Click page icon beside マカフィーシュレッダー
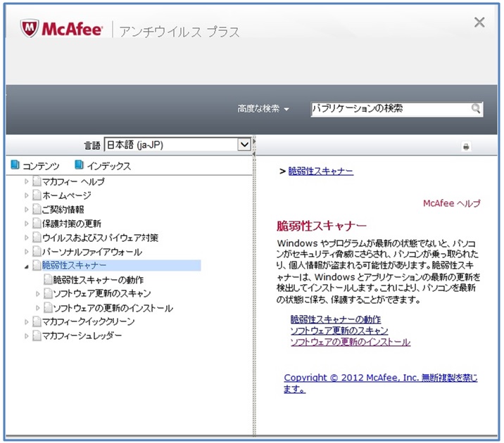The image size is (504, 443). (37, 336)
